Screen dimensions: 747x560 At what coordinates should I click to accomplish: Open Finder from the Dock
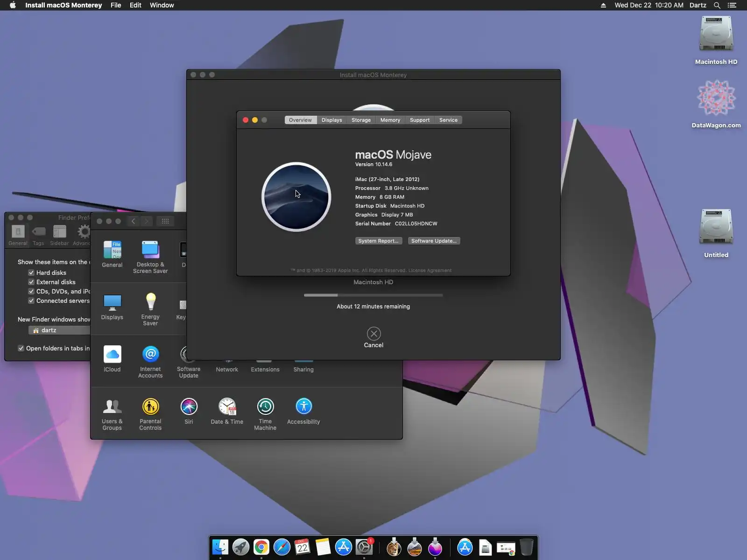tap(220, 547)
